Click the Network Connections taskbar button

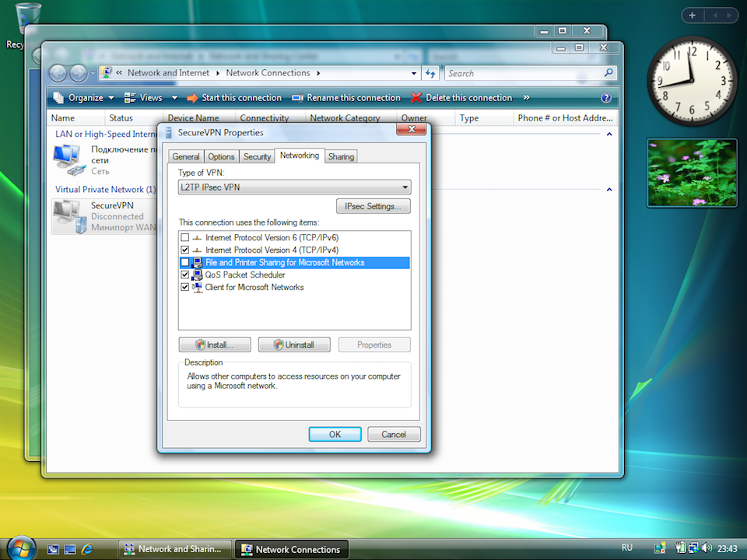[292, 549]
